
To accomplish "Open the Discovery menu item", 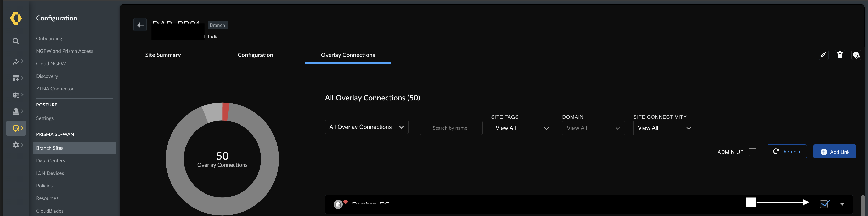I will [x=47, y=76].
